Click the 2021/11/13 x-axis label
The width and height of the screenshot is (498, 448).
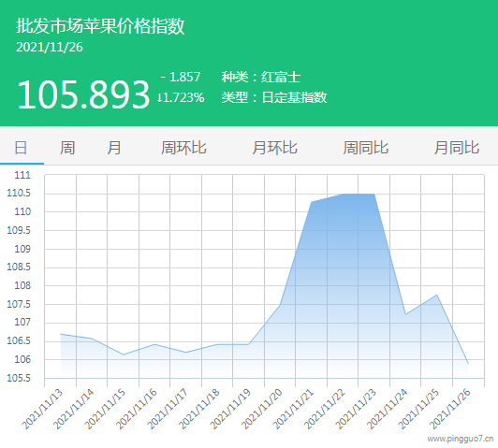pyautogui.click(x=42, y=409)
